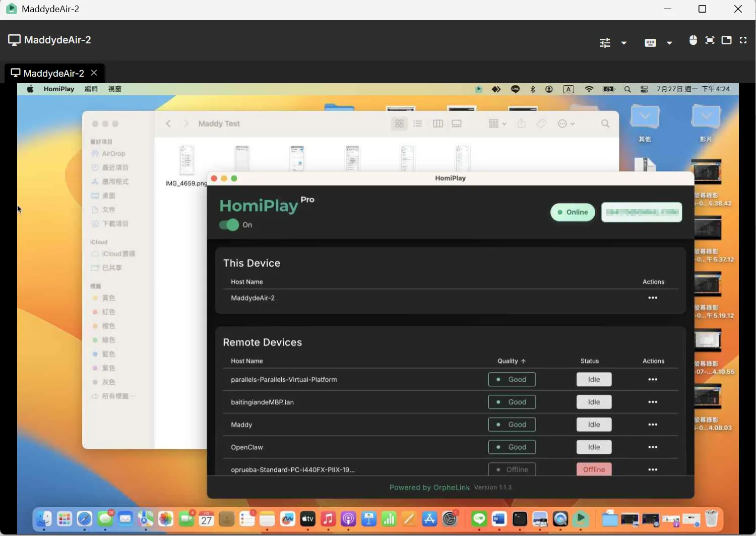
Task: Go back in Finder's Maddy Test window
Action: coord(168,124)
